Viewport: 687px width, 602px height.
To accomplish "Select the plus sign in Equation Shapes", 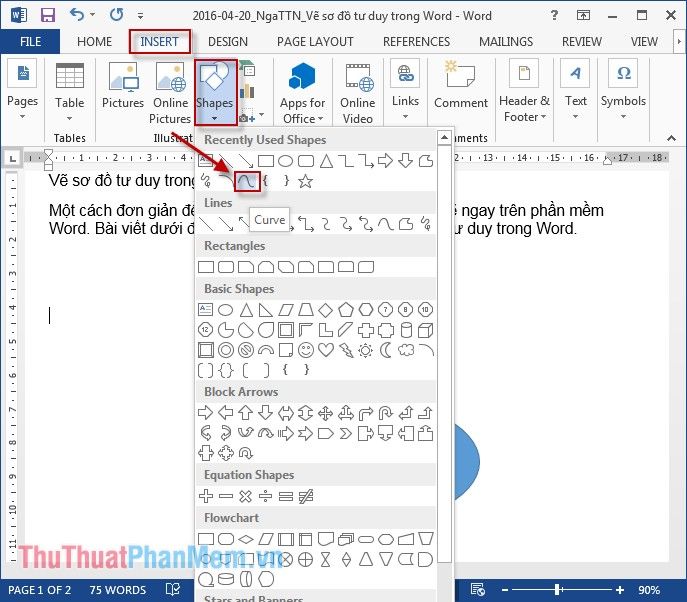I will tap(206, 496).
